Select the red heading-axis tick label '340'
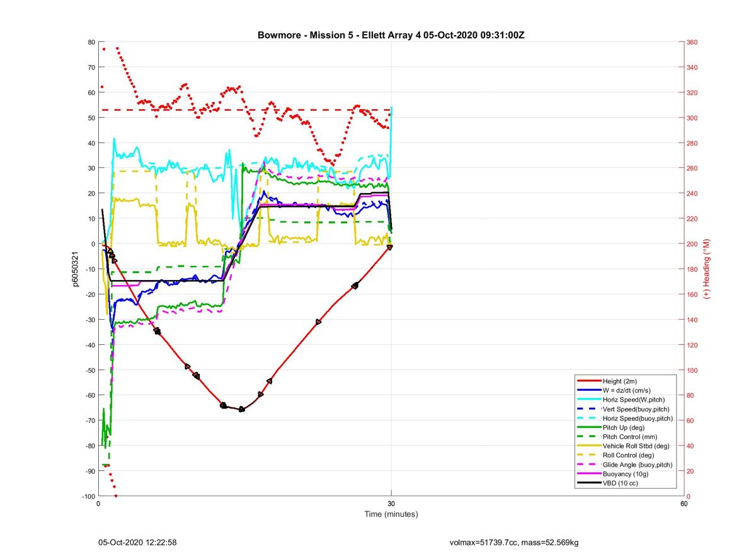 click(692, 67)
